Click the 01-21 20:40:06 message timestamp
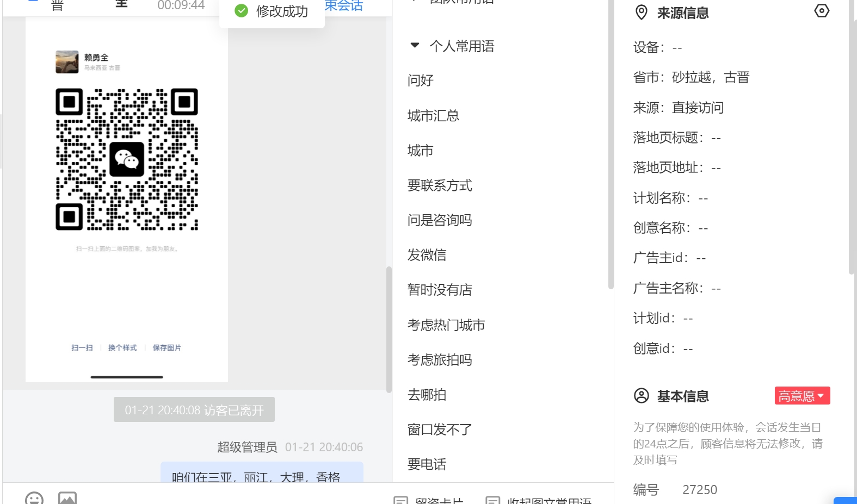The image size is (857, 504). (x=324, y=447)
